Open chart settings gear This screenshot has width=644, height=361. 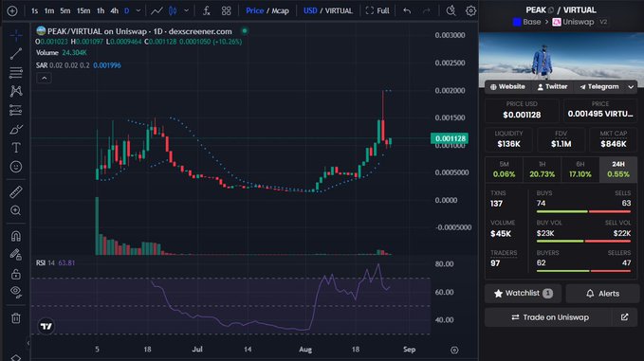click(470, 11)
